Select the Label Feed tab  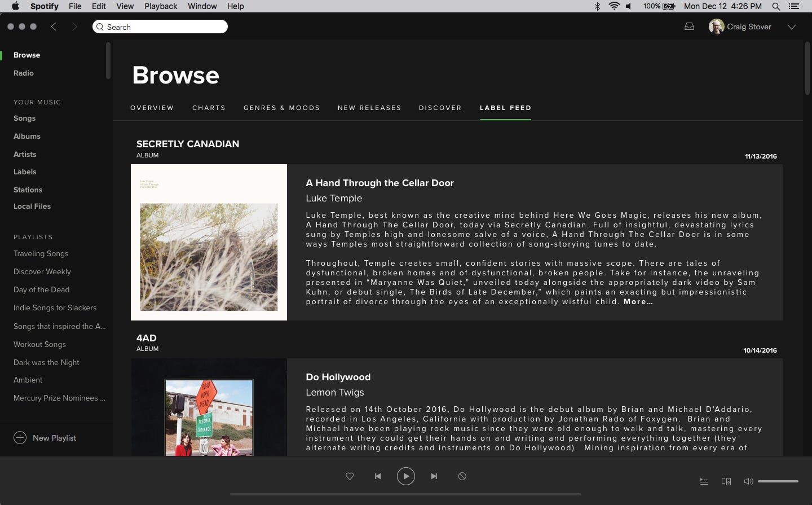pyautogui.click(x=506, y=108)
